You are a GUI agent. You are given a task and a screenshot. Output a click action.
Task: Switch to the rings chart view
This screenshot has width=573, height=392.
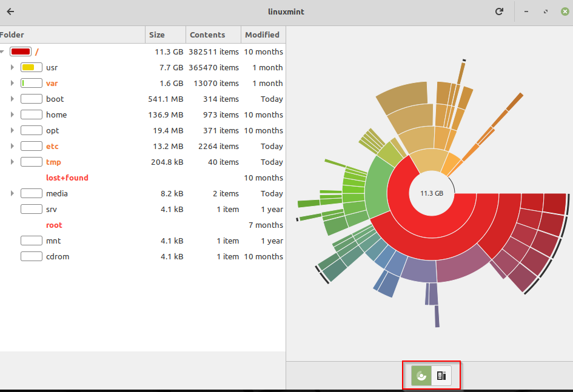coord(421,376)
